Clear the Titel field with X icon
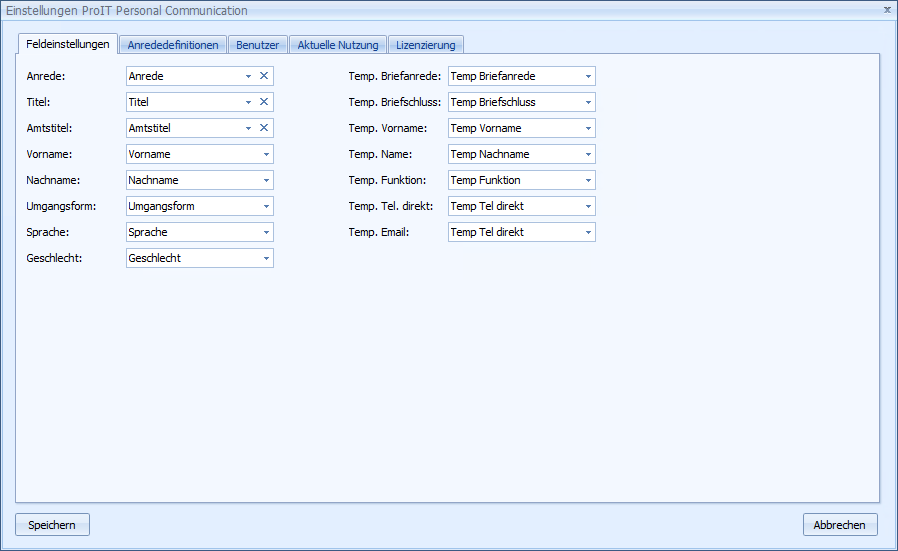This screenshot has width=898, height=551. click(x=264, y=102)
